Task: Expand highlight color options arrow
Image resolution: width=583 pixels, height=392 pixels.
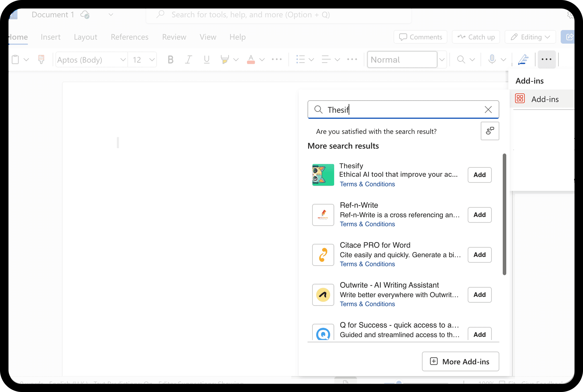Action: pyautogui.click(x=236, y=60)
